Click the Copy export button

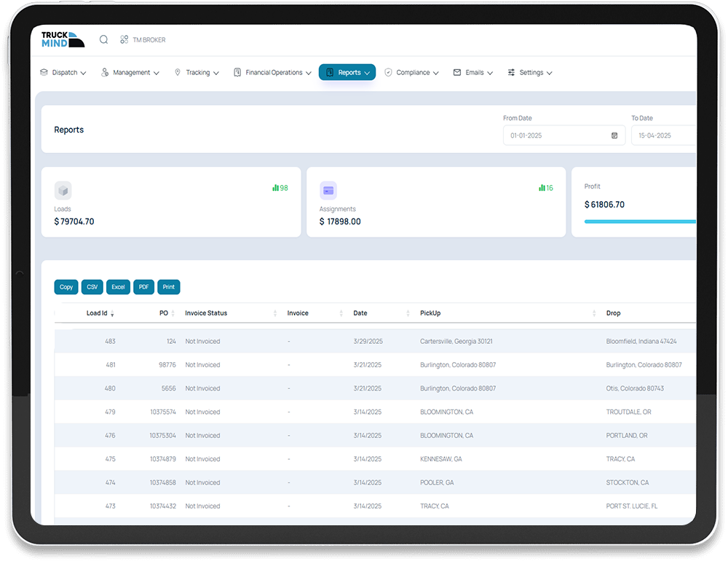click(x=66, y=287)
